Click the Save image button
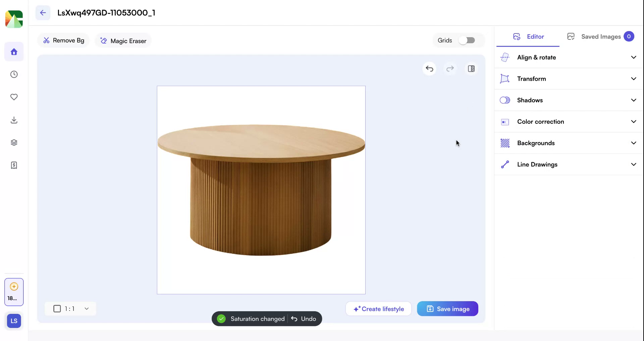Viewport: 644px width, 341px height. [x=447, y=309]
